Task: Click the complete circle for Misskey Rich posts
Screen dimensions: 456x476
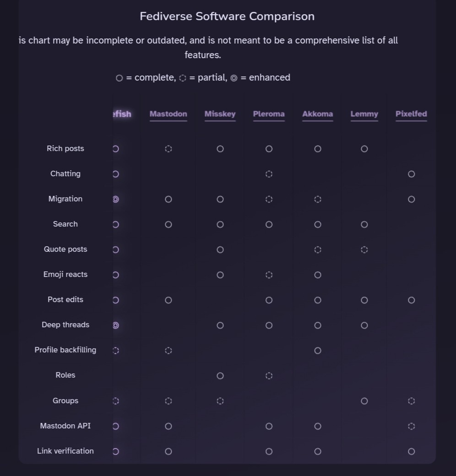Action: click(x=220, y=149)
